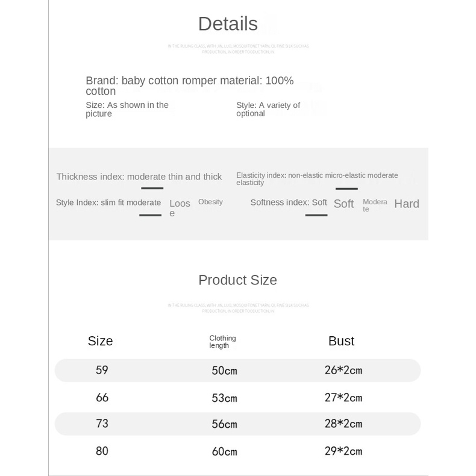Click the Elasticity index label
The image size is (476, 476).
[x=317, y=178]
